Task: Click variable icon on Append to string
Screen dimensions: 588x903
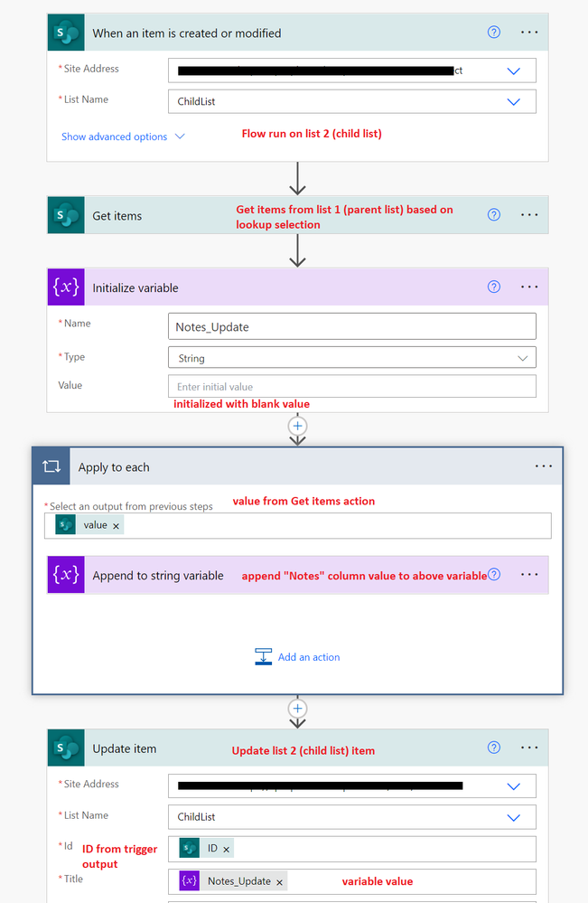Action: (66, 575)
